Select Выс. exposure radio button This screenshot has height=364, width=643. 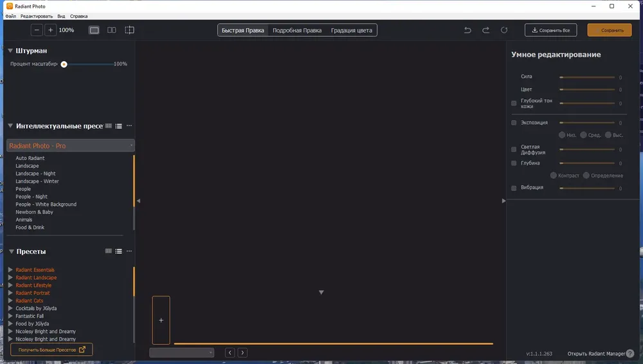click(608, 135)
